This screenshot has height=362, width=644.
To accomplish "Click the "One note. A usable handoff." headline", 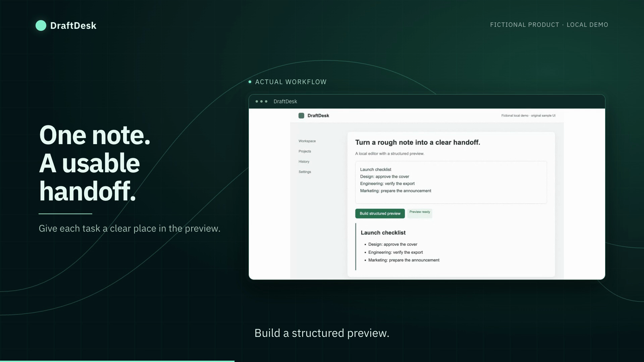I will point(95,163).
